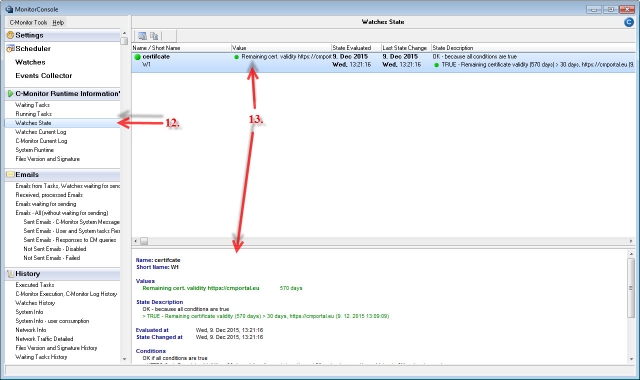
Task: Open Sent Emails - User and System tasks
Action: [71, 231]
